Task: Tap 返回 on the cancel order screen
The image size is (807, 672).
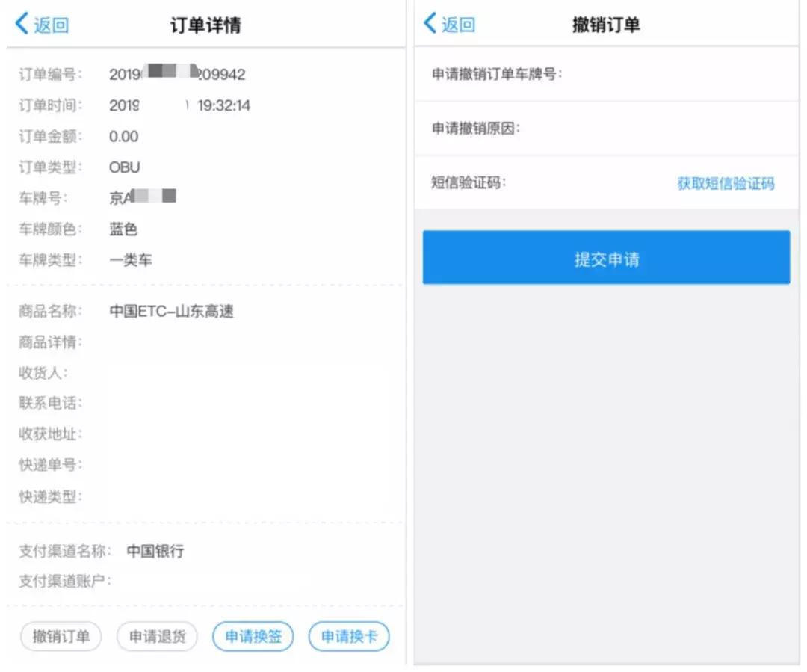Action: tap(452, 24)
